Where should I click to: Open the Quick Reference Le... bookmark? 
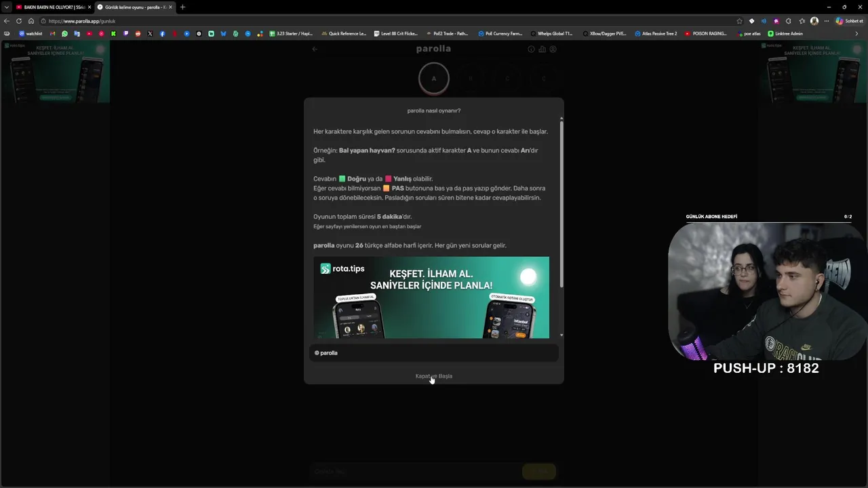click(x=344, y=33)
